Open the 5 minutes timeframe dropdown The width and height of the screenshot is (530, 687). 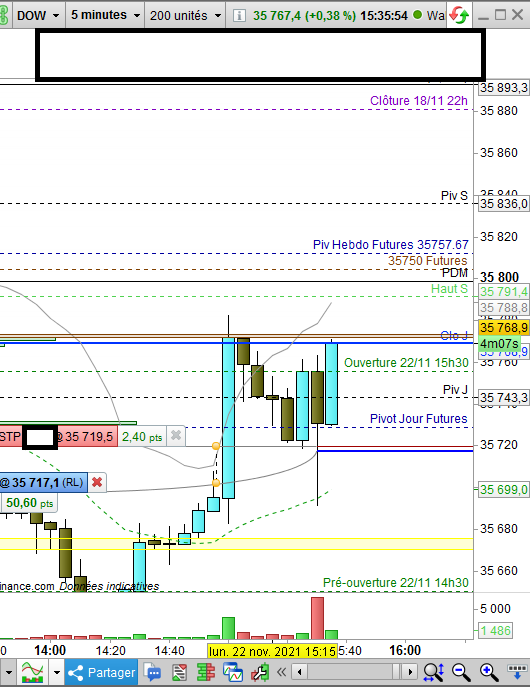point(105,15)
